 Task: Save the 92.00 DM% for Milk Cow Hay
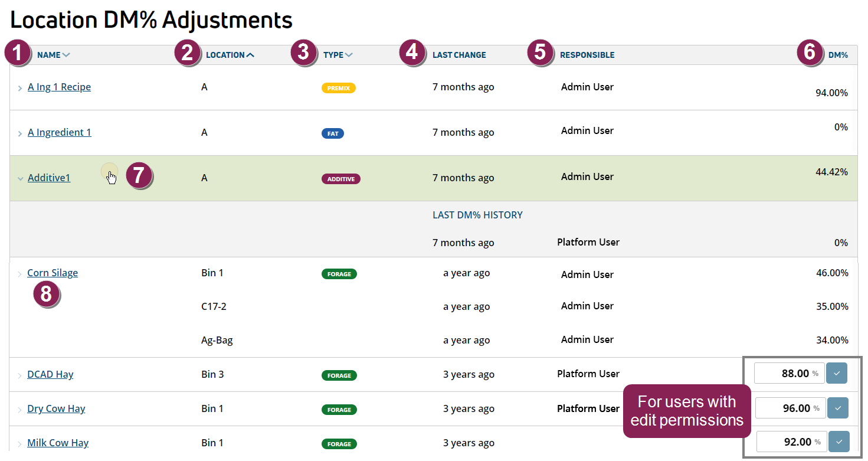(838, 442)
